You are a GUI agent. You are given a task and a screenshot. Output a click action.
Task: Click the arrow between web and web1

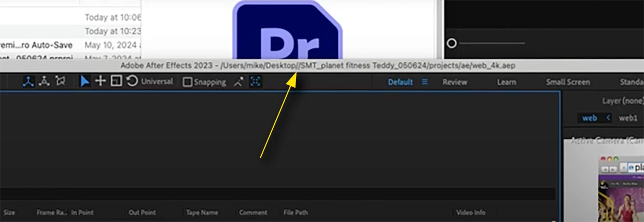click(x=609, y=118)
